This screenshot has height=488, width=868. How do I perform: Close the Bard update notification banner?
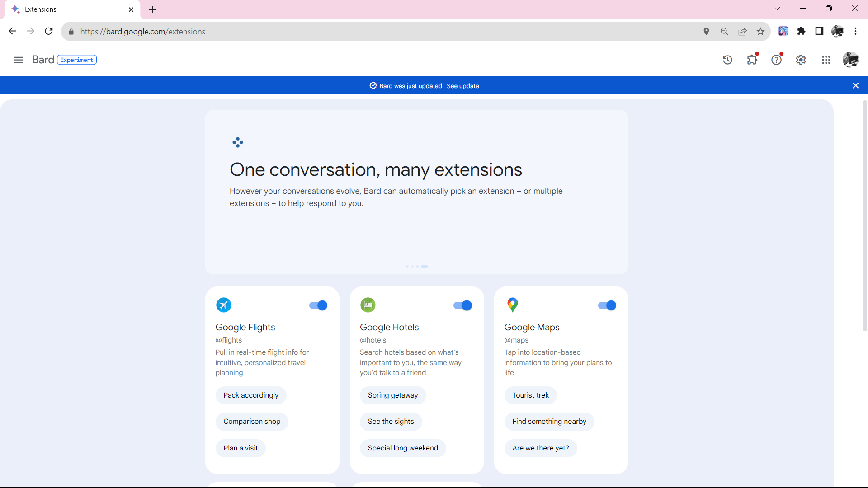pyautogui.click(x=855, y=85)
